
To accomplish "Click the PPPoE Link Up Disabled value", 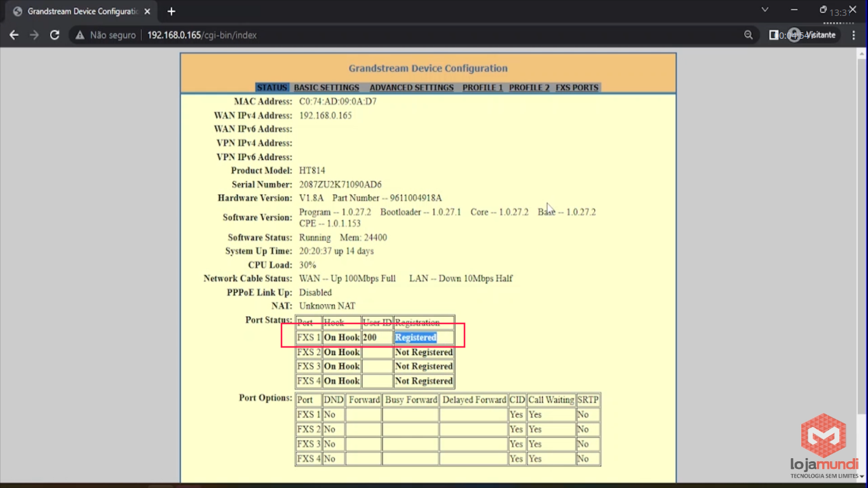I will 316,292.
